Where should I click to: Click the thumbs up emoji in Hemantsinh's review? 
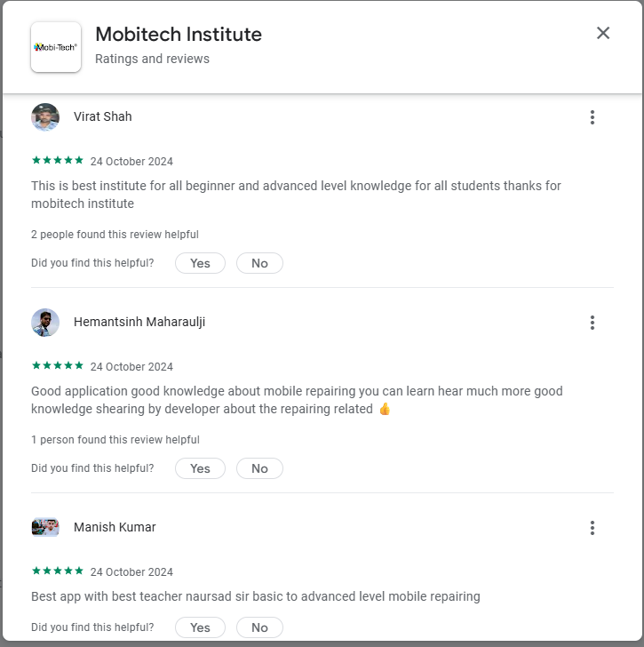tap(385, 410)
